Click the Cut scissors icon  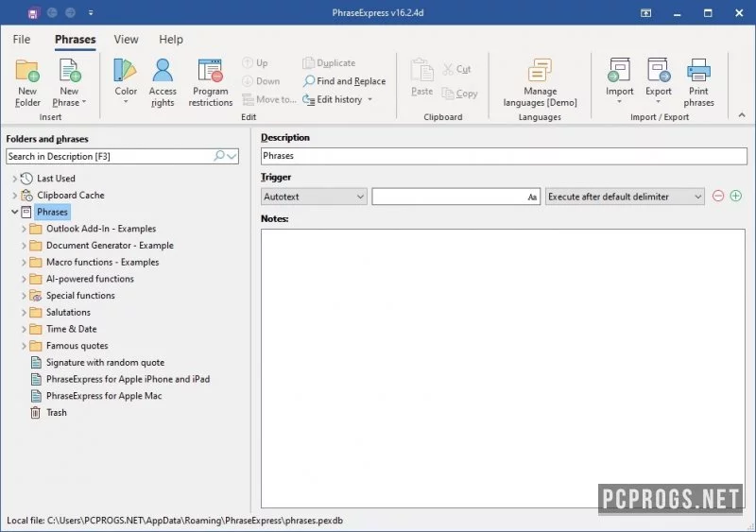point(448,69)
